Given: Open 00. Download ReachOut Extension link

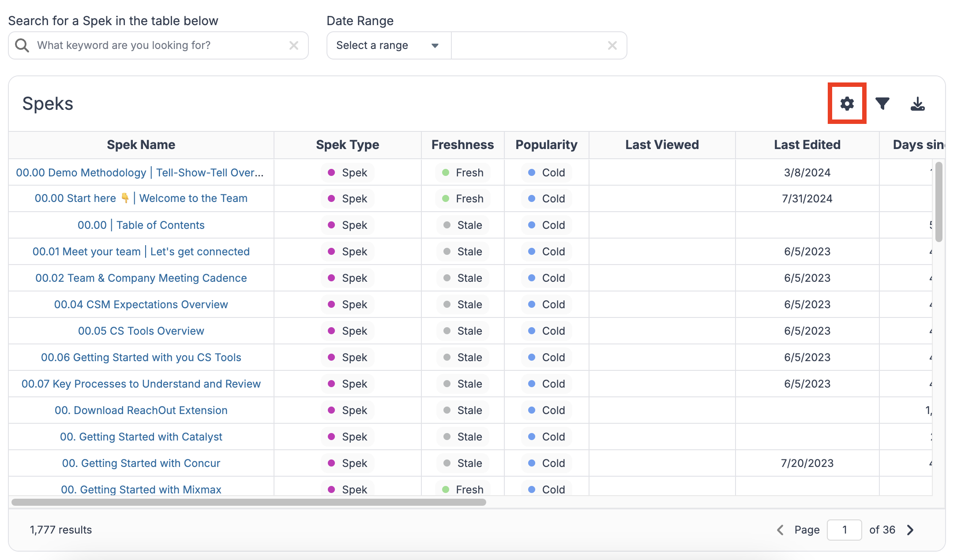Looking at the screenshot, I should [141, 410].
